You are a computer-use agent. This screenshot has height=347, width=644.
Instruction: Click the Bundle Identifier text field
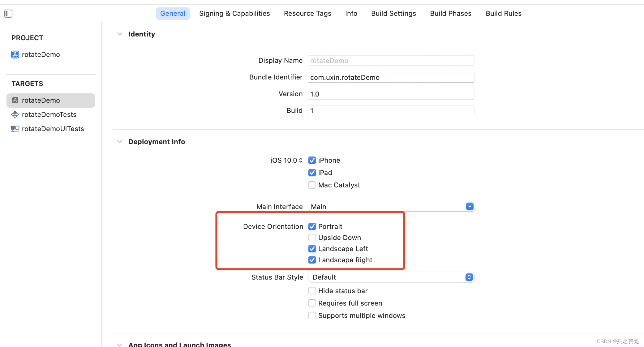(391, 77)
